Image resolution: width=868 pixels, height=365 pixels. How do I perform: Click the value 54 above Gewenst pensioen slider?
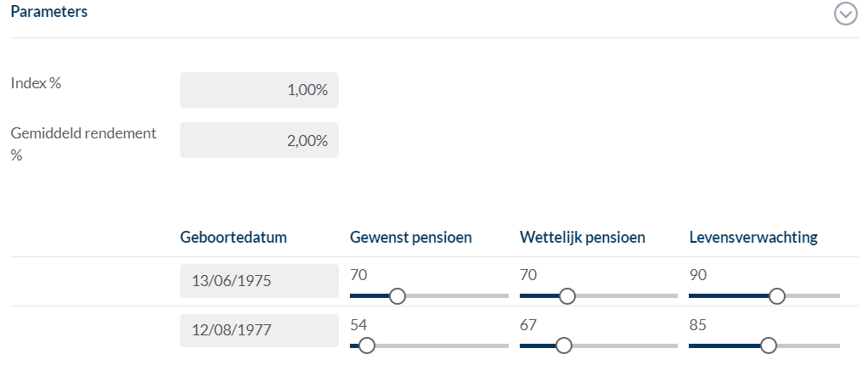[358, 325]
